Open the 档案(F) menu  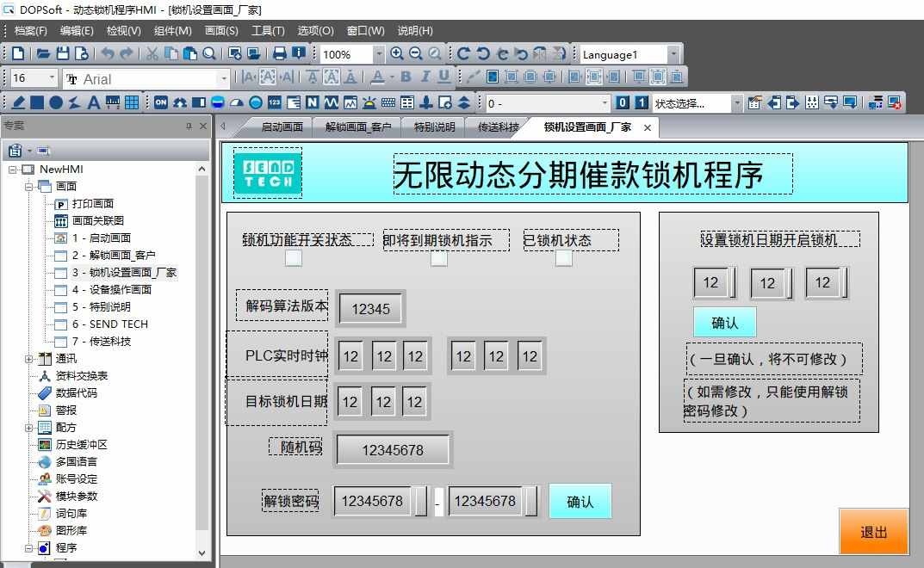30,31
